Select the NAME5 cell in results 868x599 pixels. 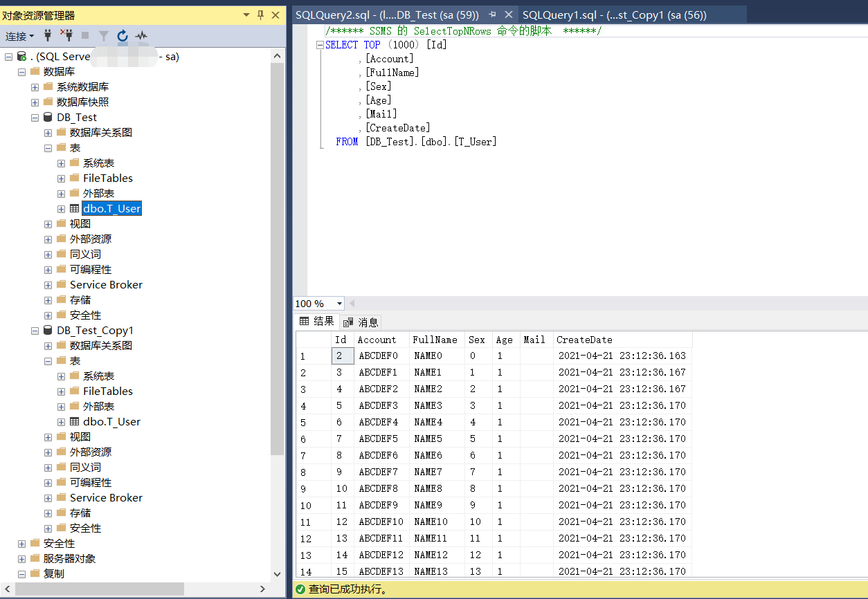tap(437, 439)
